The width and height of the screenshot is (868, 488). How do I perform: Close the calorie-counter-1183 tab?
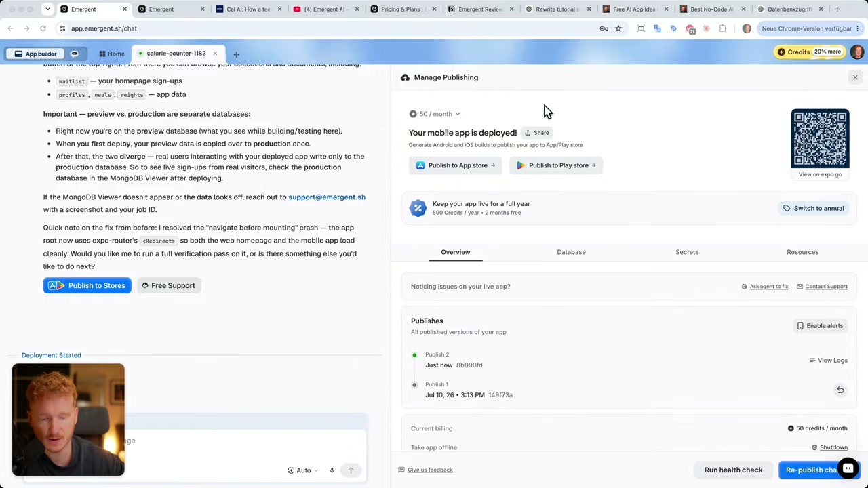215,54
